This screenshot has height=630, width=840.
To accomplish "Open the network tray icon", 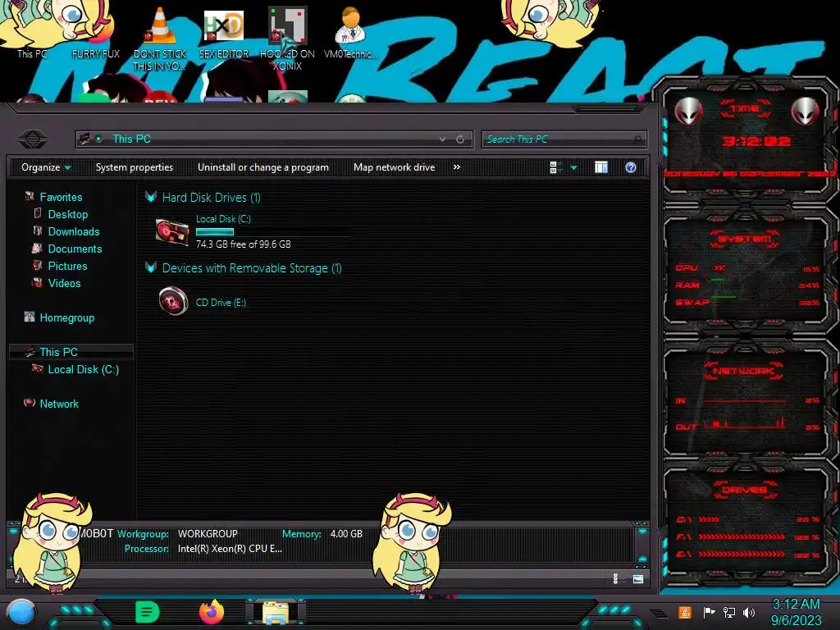I will tap(728, 612).
